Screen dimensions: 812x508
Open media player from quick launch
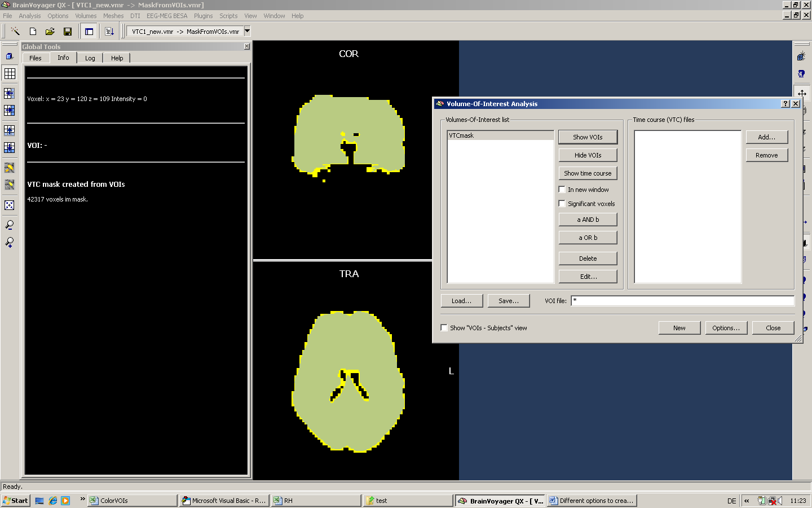pos(65,501)
